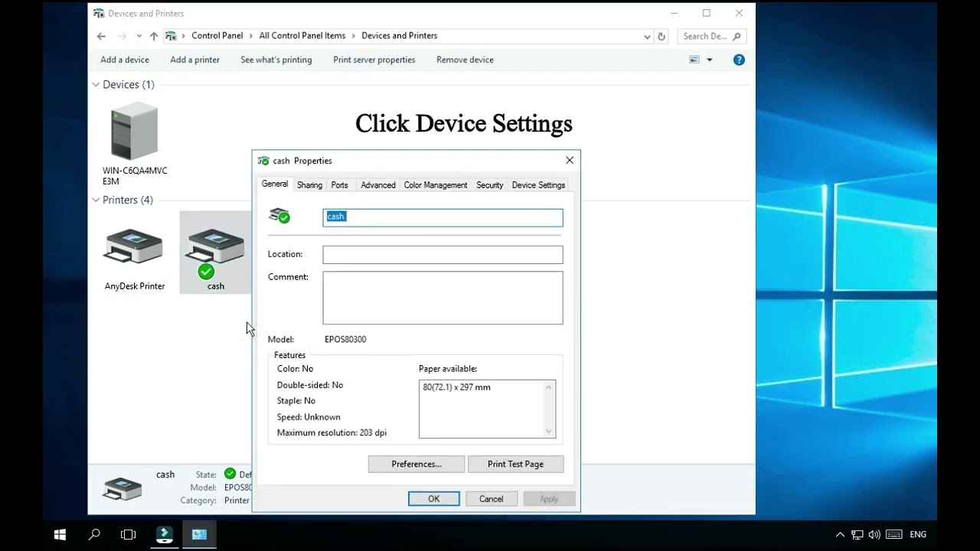Image resolution: width=980 pixels, height=551 pixels.
Task: Click the Preferences... button
Action: 416,464
